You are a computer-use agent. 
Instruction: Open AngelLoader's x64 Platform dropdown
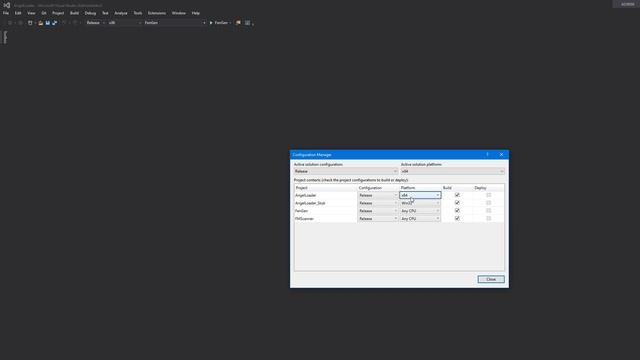(420, 195)
